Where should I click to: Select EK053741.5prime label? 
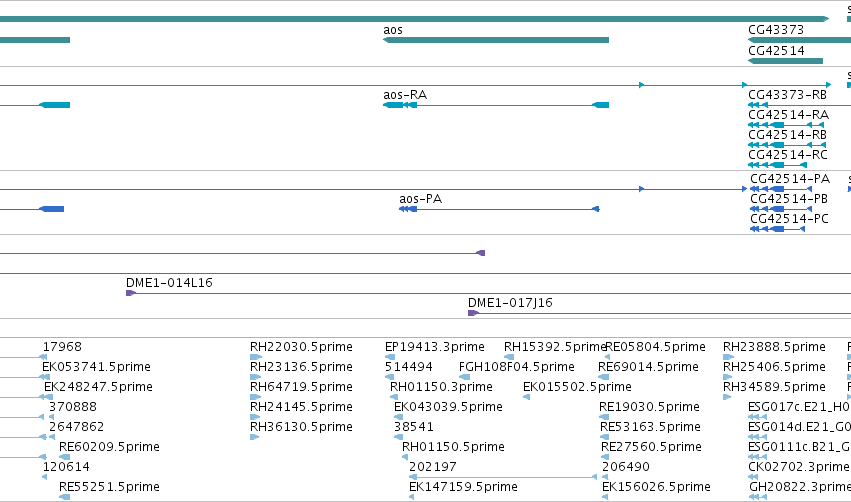pos(97,367)
